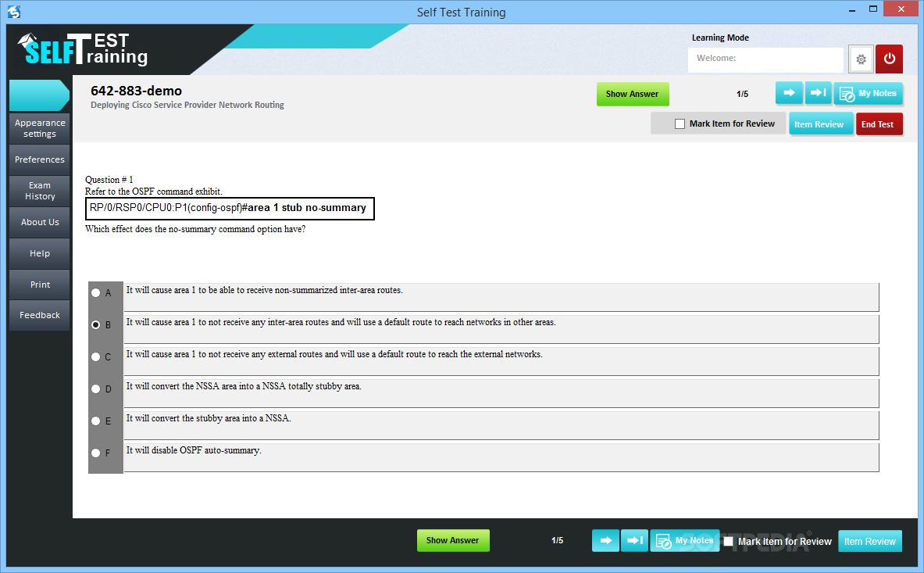Open Exam History in sidebar
This screenshot has width=924, height=573.
40,191
